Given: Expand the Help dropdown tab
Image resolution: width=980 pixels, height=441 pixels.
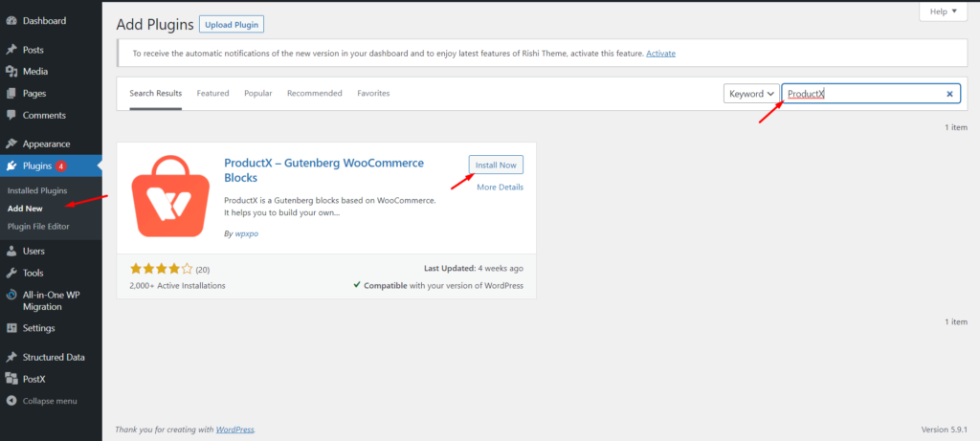Looking at the screenshot, I should [943, 11].
